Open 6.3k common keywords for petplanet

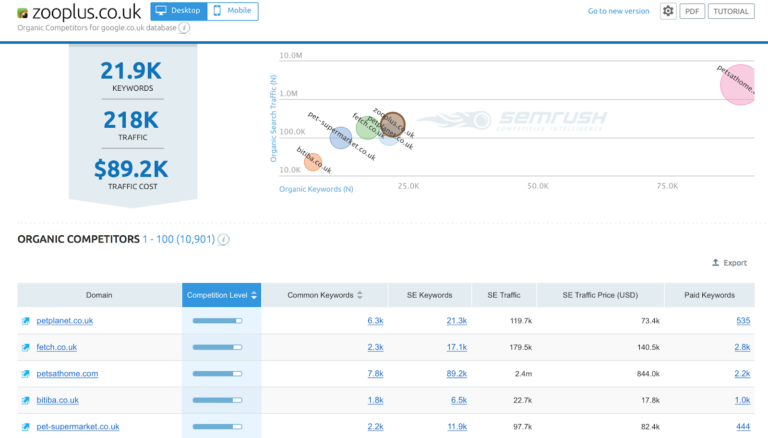pyautogui.click(x=375, y=321)
